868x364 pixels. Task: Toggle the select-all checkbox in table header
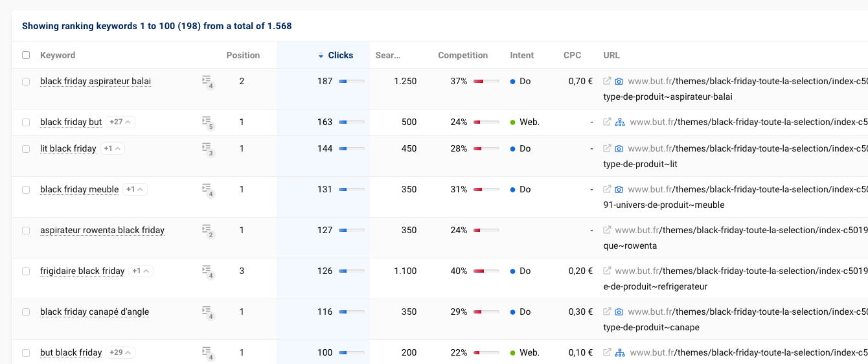(26, 55)
